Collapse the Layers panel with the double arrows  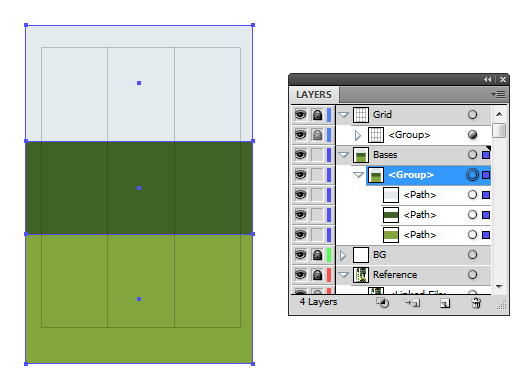point(488,80)
